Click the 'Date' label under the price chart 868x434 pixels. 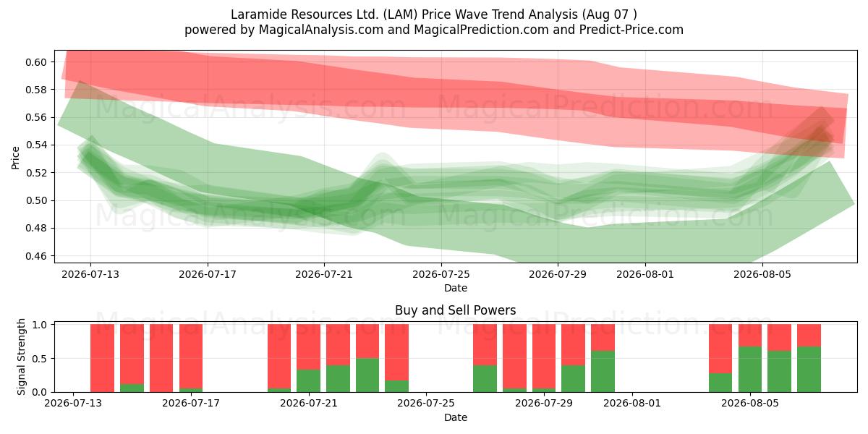(456, 288)
